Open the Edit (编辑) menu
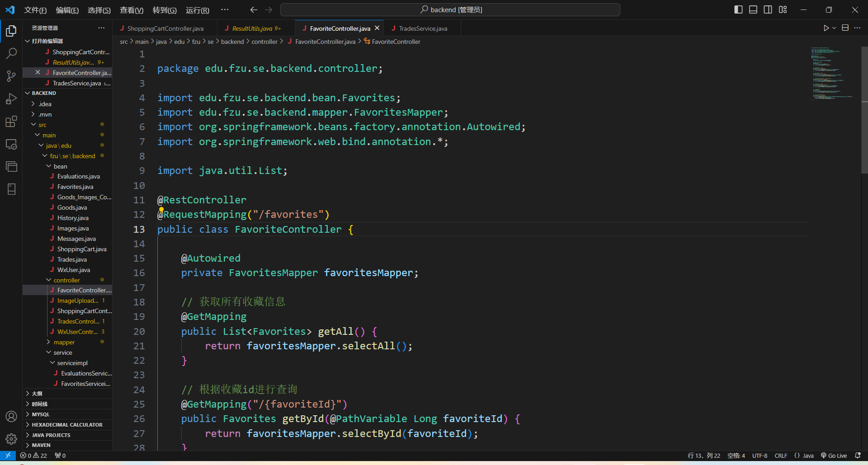Viewport: 868px width, 465px height. pyautogui.click(x=67, y=10)
